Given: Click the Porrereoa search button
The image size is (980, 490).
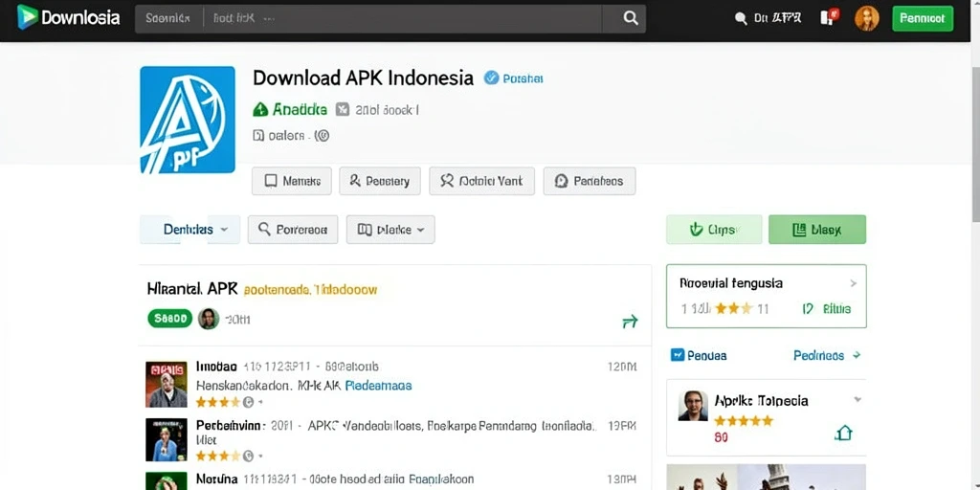Looking at the screenshot, I should tap(293, 230).
